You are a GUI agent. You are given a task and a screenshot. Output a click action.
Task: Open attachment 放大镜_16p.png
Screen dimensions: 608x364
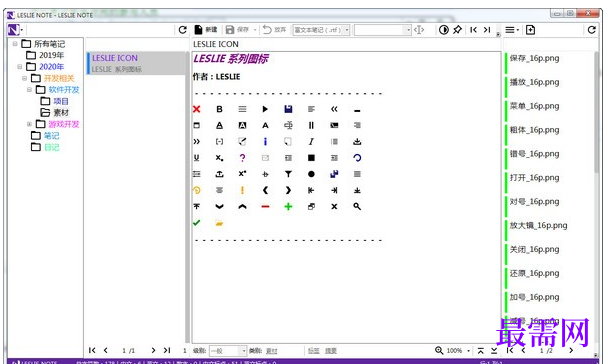coord(538,225)
